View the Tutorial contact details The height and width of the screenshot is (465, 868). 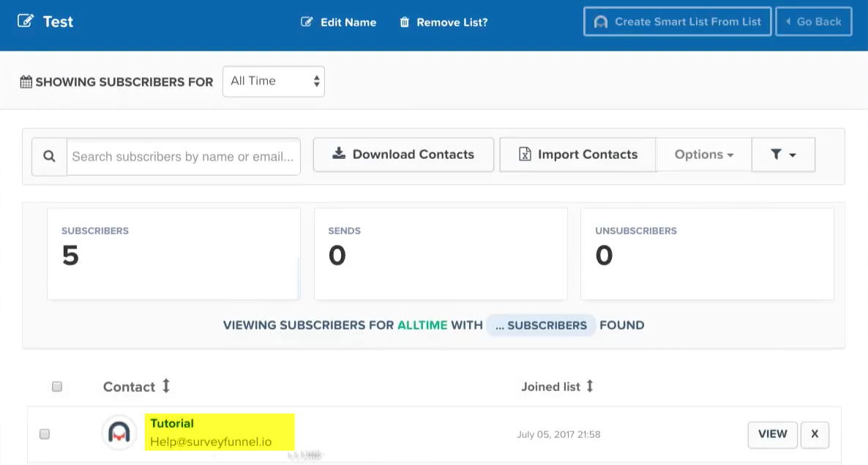[772, 434]
